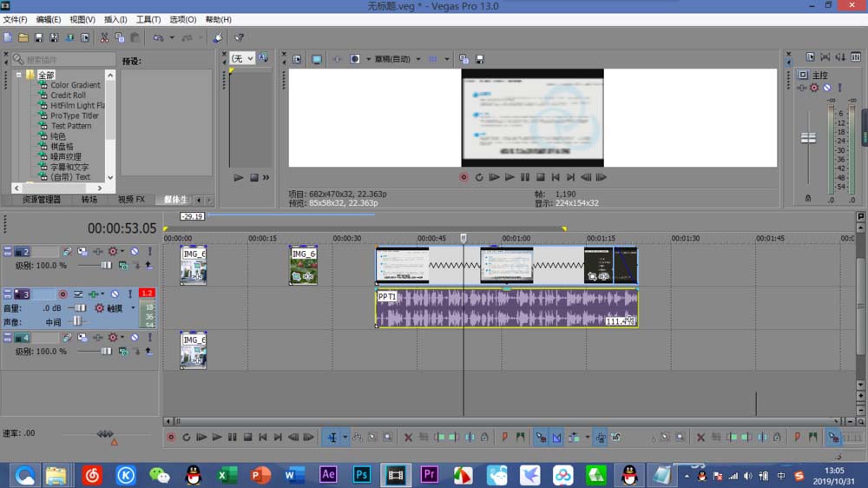Select the Credit Roll generator
This screenshot has height=488, width=868.
68,96
